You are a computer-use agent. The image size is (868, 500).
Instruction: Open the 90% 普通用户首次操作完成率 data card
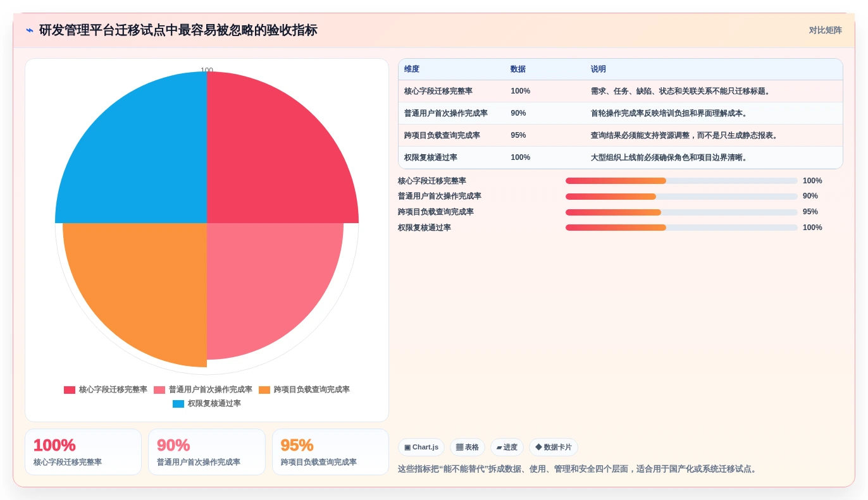point(207,452)
